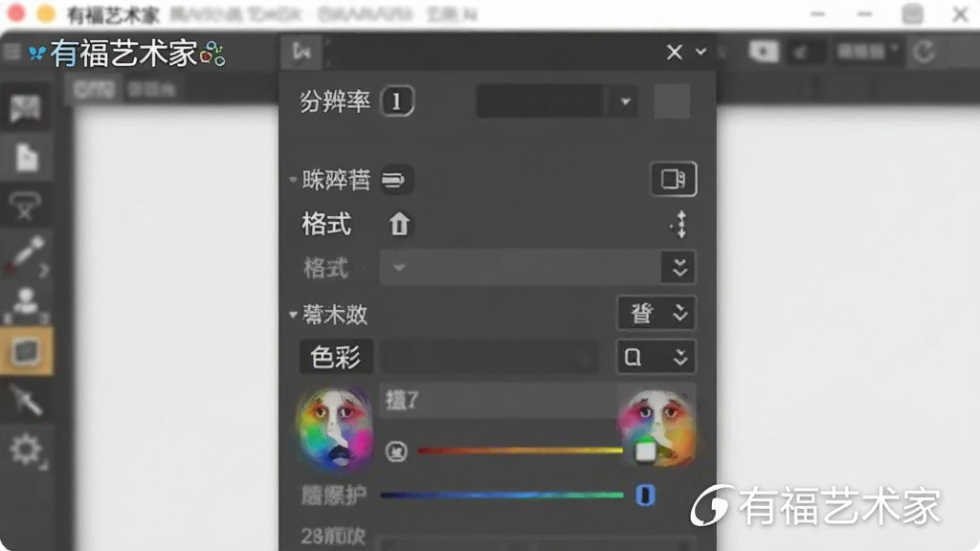Click the input field ending in 7

point(499,401)
